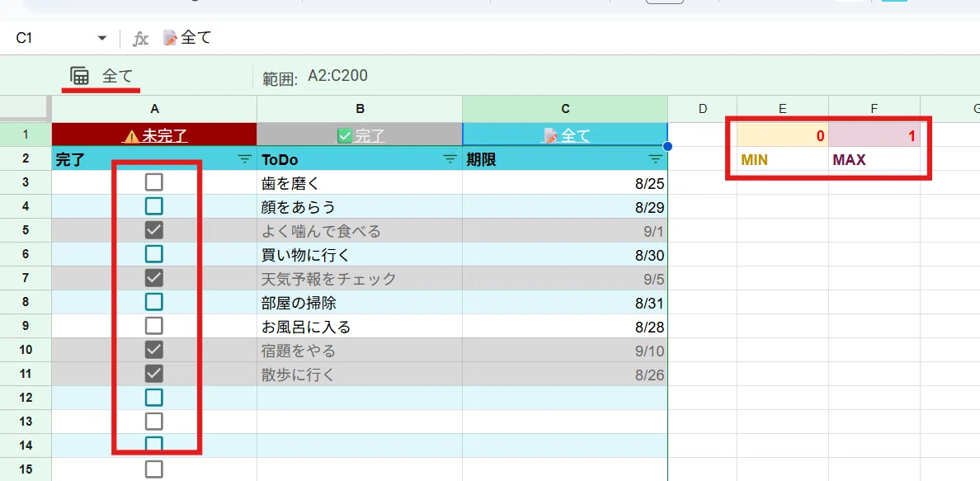The height and width of the screenshot is (481, 980).
Task: Uncheck the box for 散歩に行く
Action: click(x=153, y=374)
